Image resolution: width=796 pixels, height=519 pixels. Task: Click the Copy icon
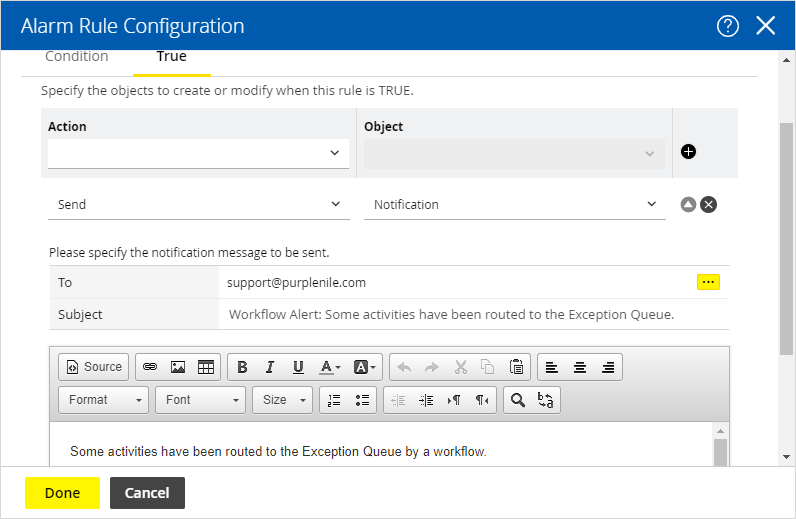[x=488, y=367]
